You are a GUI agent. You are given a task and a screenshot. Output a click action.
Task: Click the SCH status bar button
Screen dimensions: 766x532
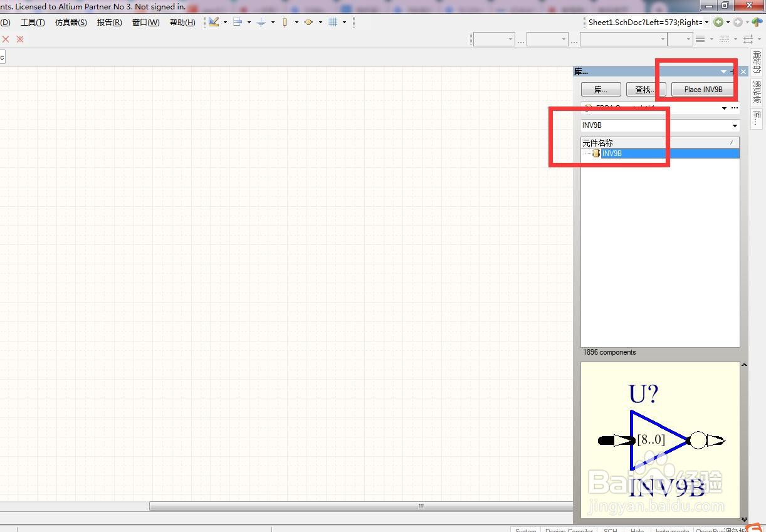[x=610, y=529]
